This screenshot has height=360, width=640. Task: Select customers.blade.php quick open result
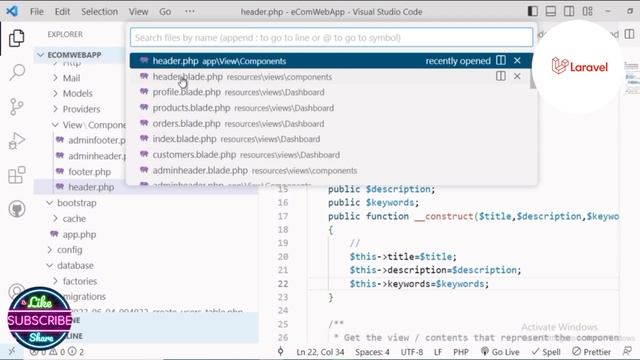pos(330,155)
